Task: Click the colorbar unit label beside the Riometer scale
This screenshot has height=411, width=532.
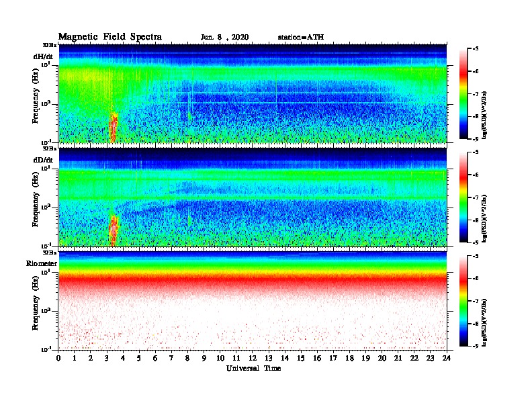Action: coord(484,322)
